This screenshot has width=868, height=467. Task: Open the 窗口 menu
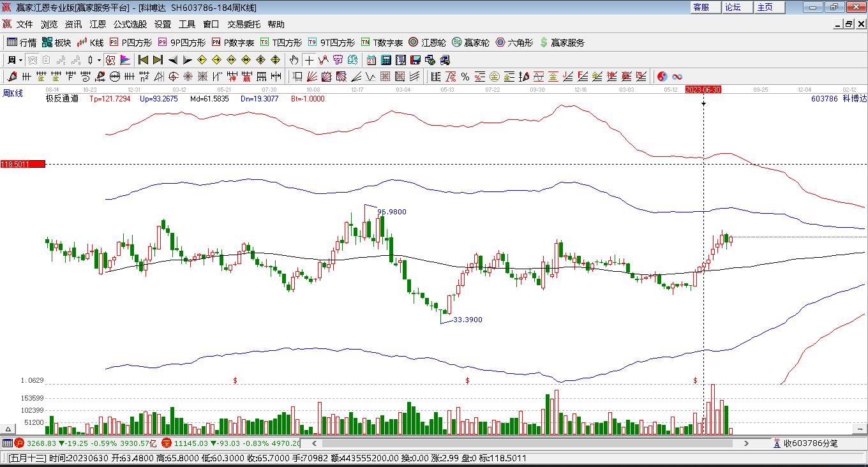pyautogui.click(x=211, y=24)
